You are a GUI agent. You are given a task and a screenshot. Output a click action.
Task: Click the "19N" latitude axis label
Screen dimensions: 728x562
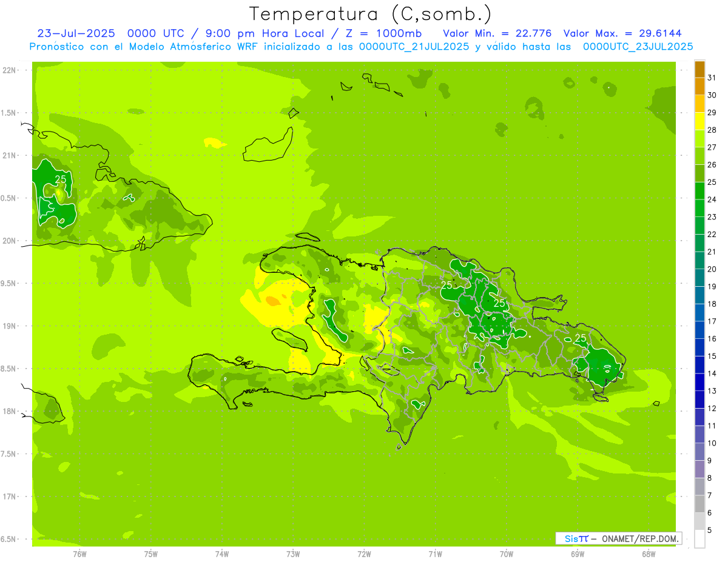point(10,326)
